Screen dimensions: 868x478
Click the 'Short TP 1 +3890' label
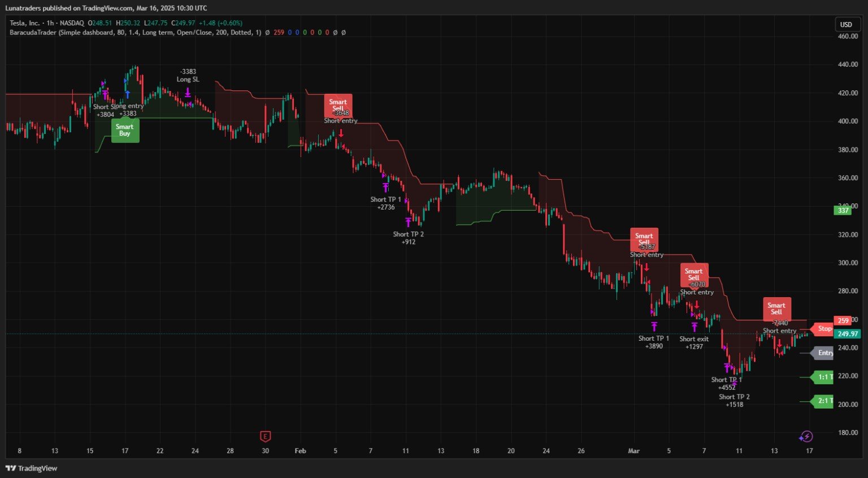(654, 342)
